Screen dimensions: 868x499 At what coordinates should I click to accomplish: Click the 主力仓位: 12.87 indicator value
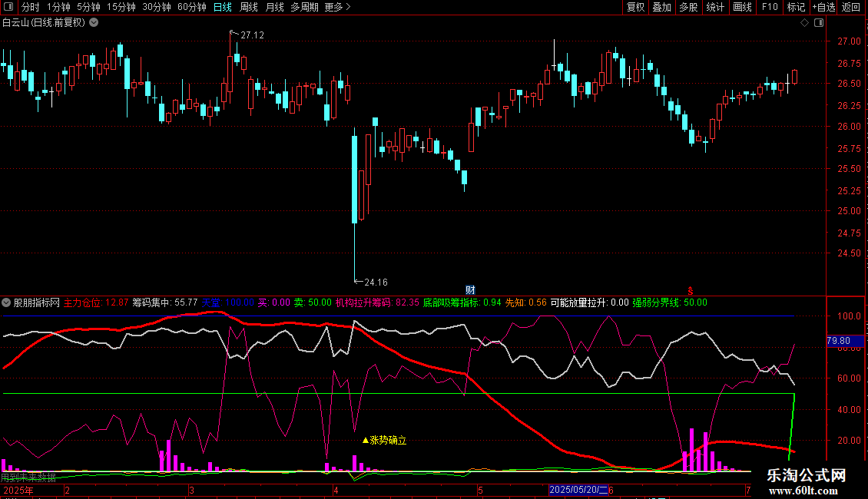(96, 302)
